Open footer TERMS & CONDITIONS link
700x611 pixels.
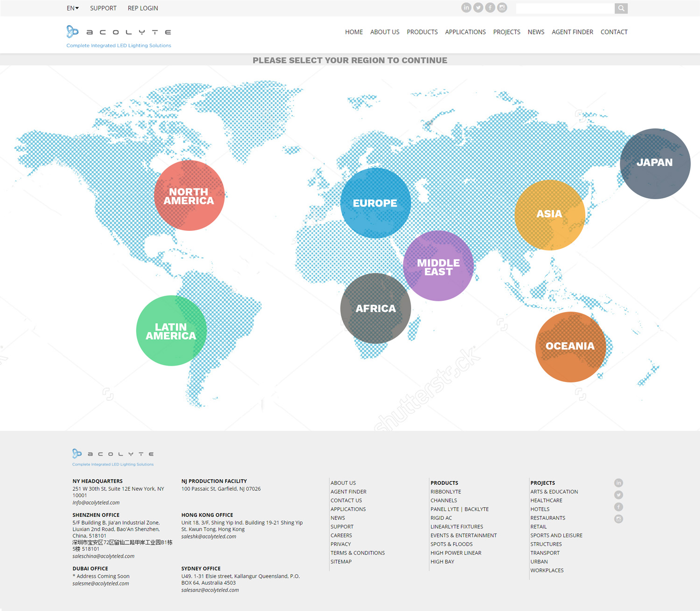(357, 553)
